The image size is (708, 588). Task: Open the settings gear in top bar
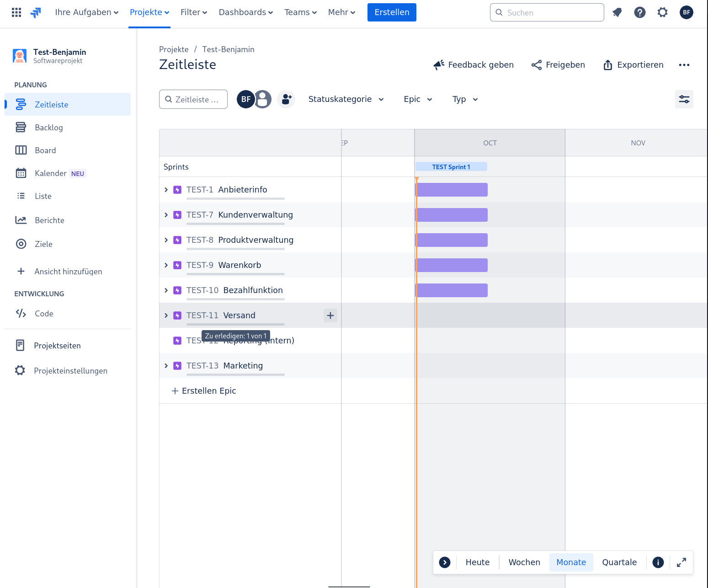(662, 12)
